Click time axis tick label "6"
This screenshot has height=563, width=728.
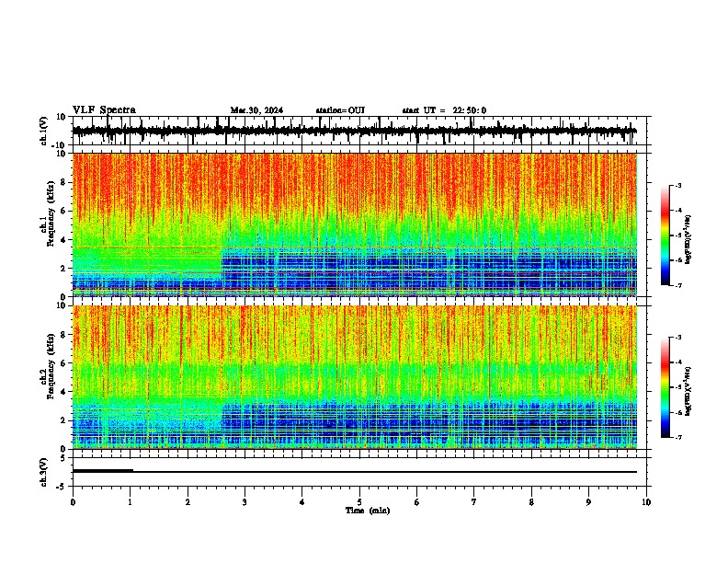(x=417, y=502)
